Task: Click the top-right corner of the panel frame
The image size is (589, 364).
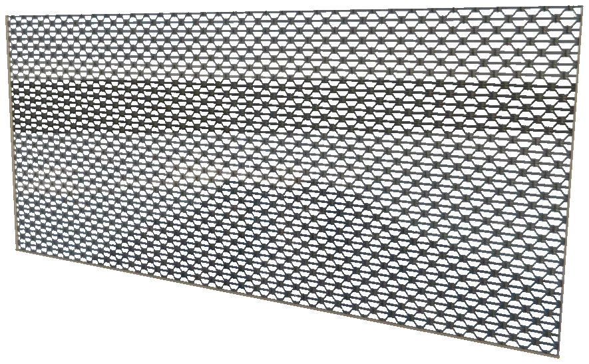Action: point(581,7)
